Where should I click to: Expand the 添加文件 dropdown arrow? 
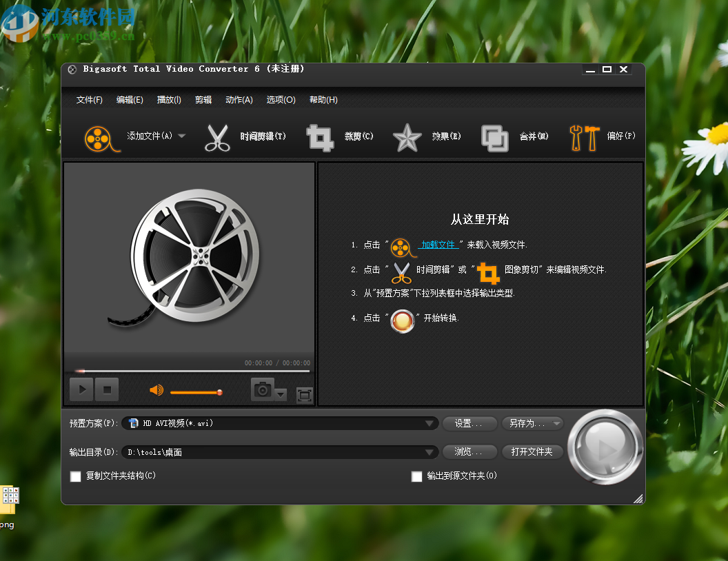tap(181, 136)
